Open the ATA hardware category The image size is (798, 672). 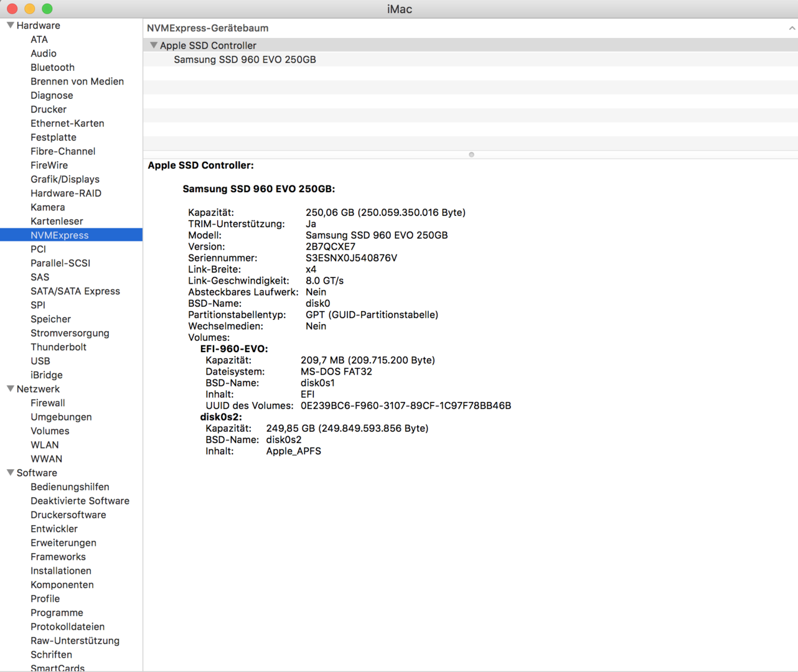39,39
